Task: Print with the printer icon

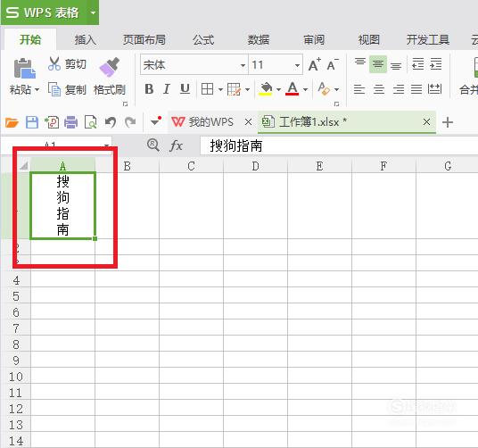Action: pyautogui.click(x=70, y=122)
